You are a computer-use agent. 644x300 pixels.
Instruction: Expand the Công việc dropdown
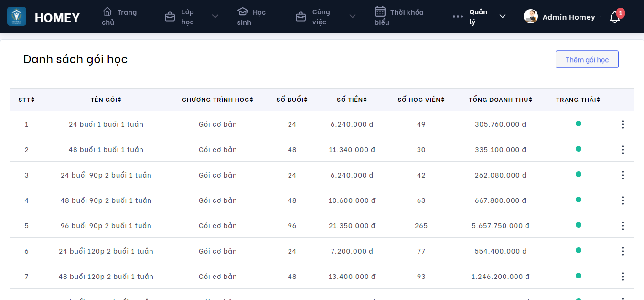[x=353, y=17]
